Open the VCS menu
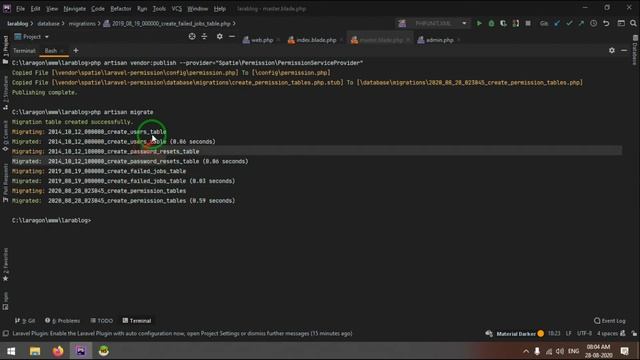640x360 pixels. (x=177, y=8)
